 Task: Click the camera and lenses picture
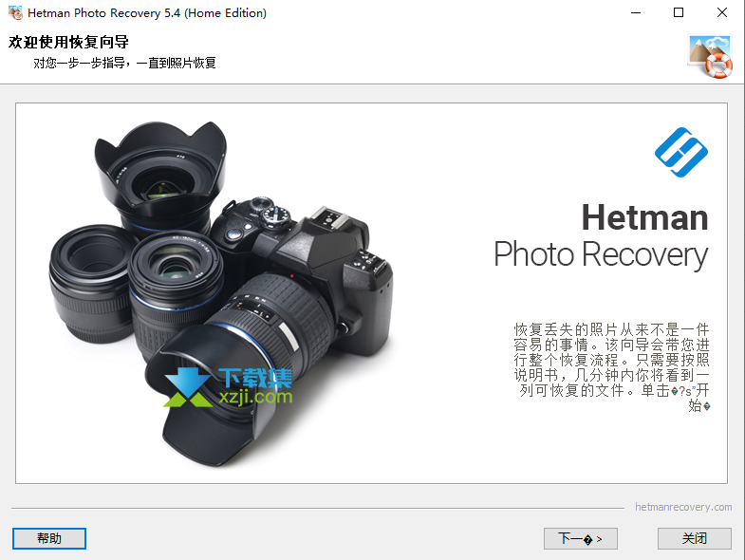pos(221,294)
